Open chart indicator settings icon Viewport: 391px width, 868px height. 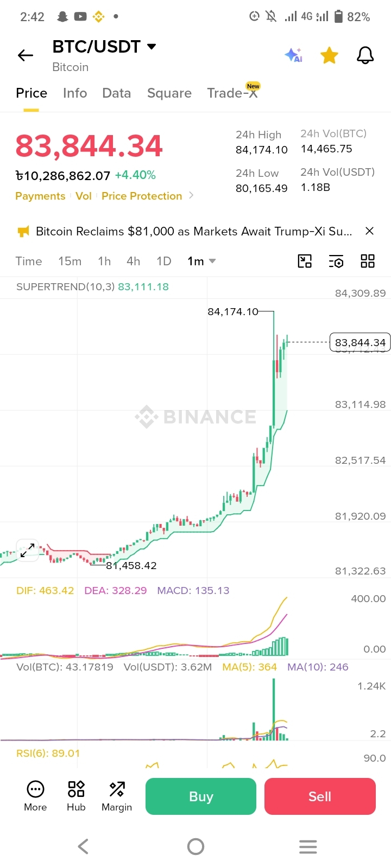pyautogui.click(x=336, y=261)
